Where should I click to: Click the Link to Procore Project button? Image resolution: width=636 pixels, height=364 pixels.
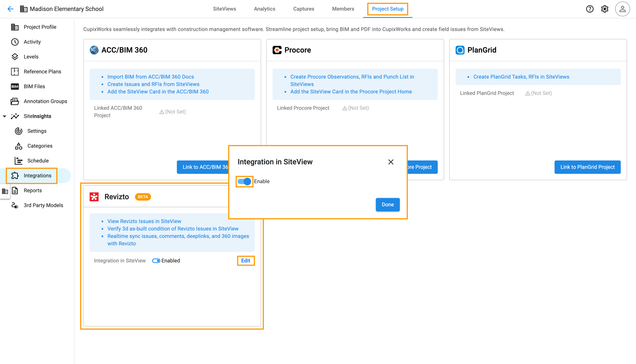click(x=422, y=167)
